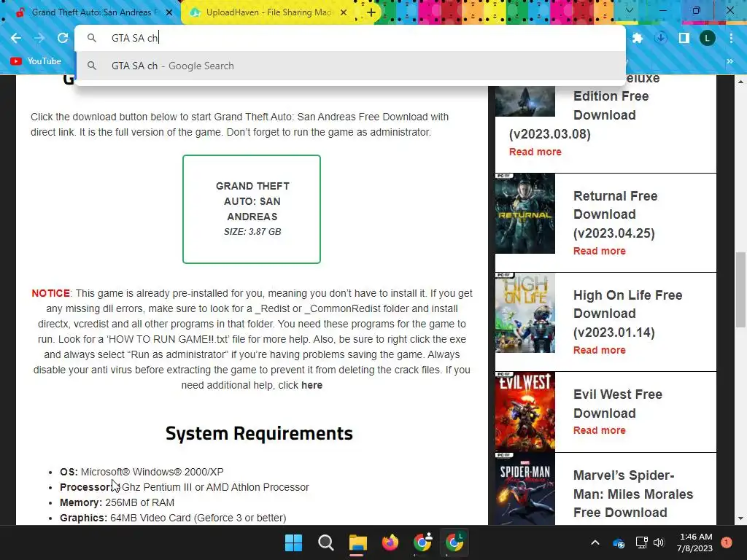Open the Evil West cover thumbnail
747x560 pixels.
coord(525,412)
